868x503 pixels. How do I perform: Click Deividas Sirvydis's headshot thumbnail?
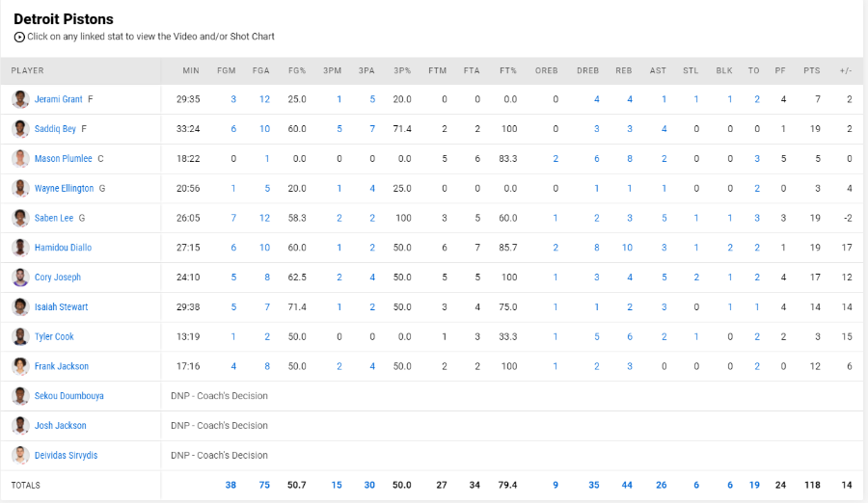20,456
